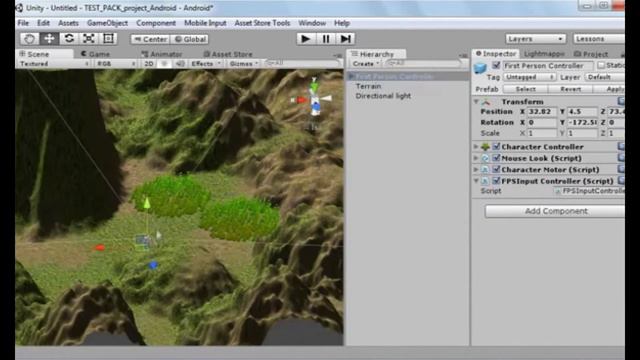Open the Layers dropdown
The image size is (640, 360).
(x=535, y=39)
